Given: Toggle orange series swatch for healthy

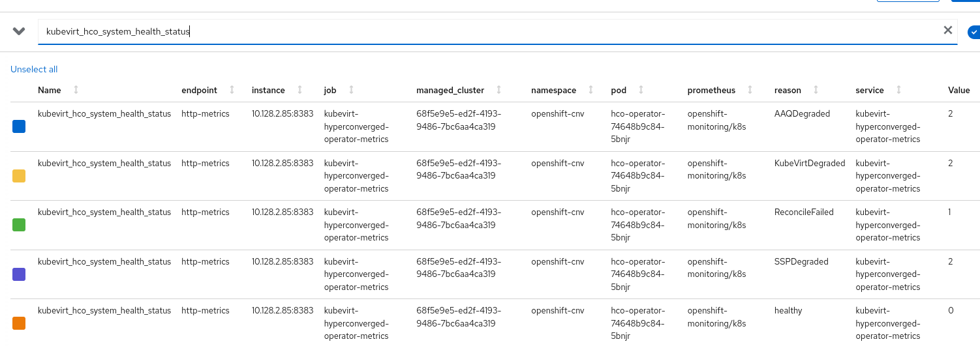Looking at the screenshot, I should 19,323.
